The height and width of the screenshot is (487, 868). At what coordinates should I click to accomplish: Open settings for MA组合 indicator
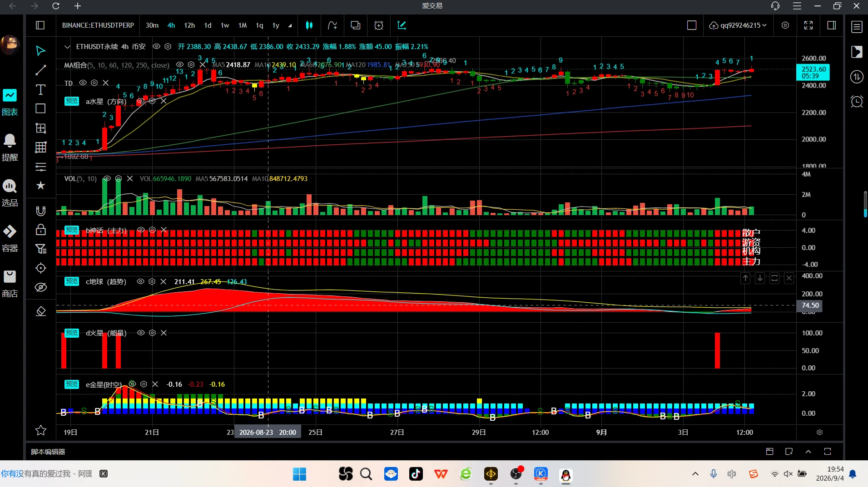tap(191, 65)
